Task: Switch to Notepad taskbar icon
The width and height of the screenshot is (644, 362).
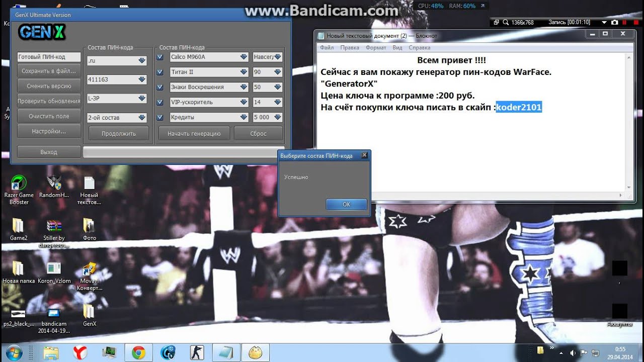Action: click(226, 352)
